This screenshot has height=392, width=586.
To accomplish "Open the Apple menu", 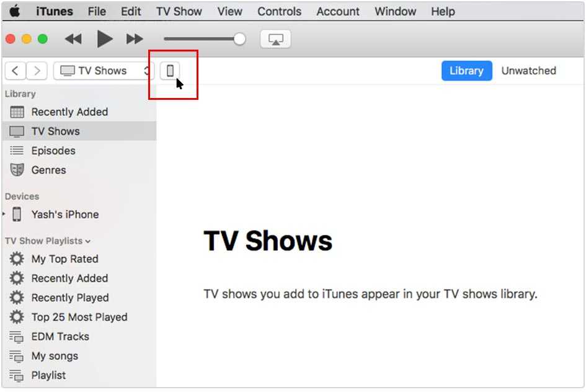I will [x=15, y=11].
